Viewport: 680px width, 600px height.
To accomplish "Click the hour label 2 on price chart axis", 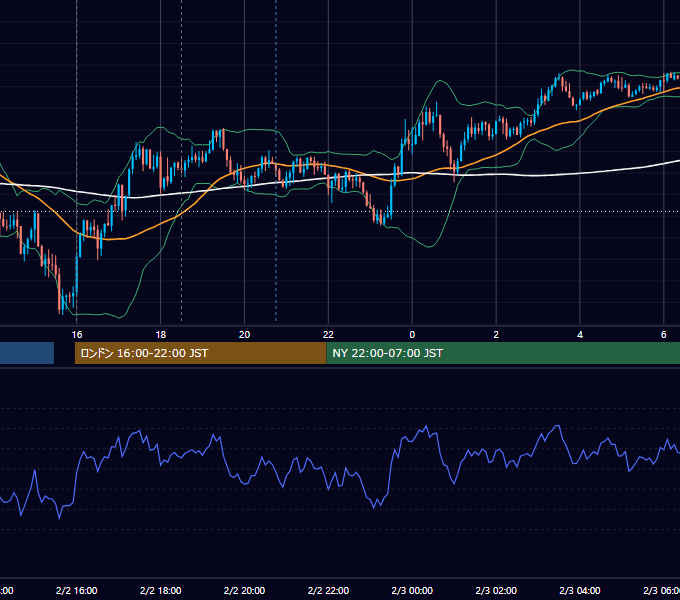I will 496,335.
